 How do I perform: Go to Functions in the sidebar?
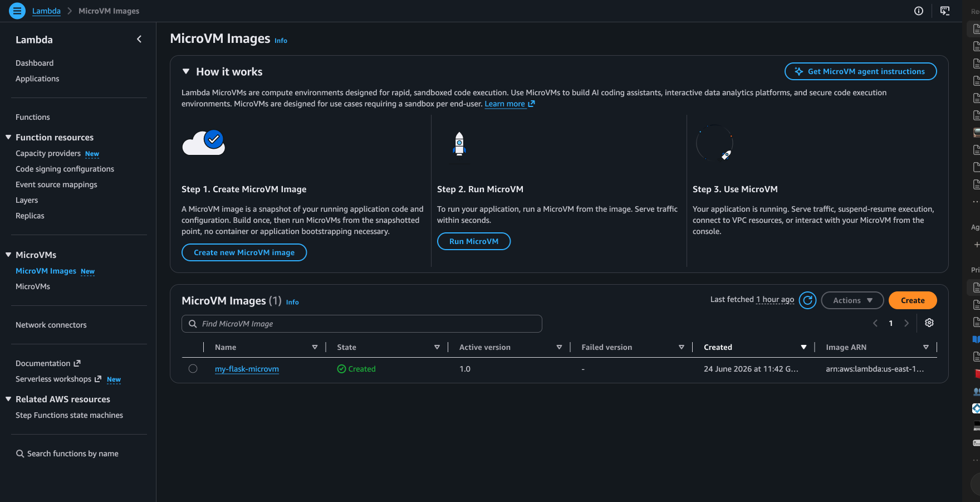tap(33, 117)
